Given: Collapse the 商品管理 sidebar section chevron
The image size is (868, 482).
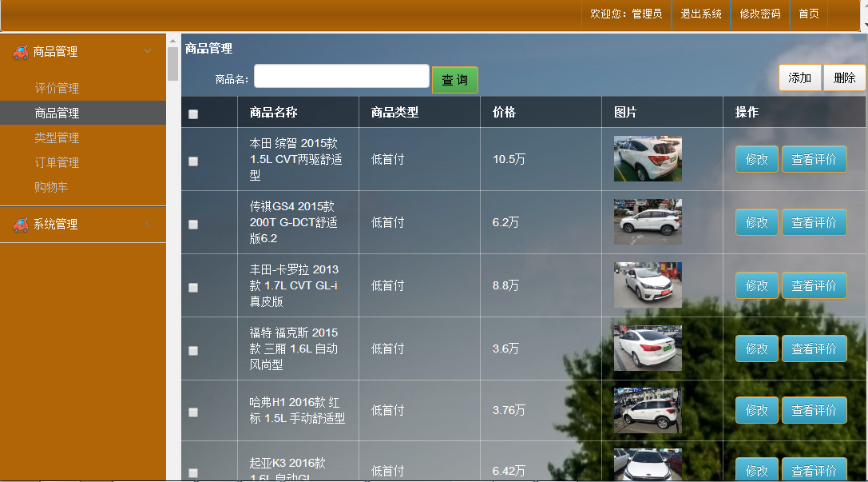Looking at the screenshot, I should (x=148, y=51).
